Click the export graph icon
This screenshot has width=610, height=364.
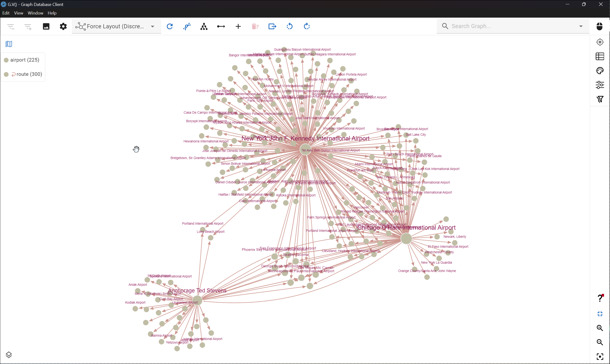point(272,26)
